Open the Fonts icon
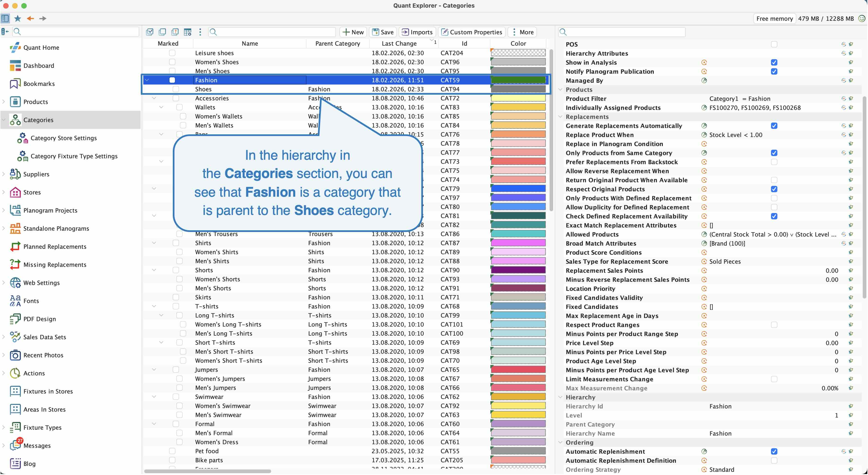This screenshot has width=868, height=475. click(15, 301)
